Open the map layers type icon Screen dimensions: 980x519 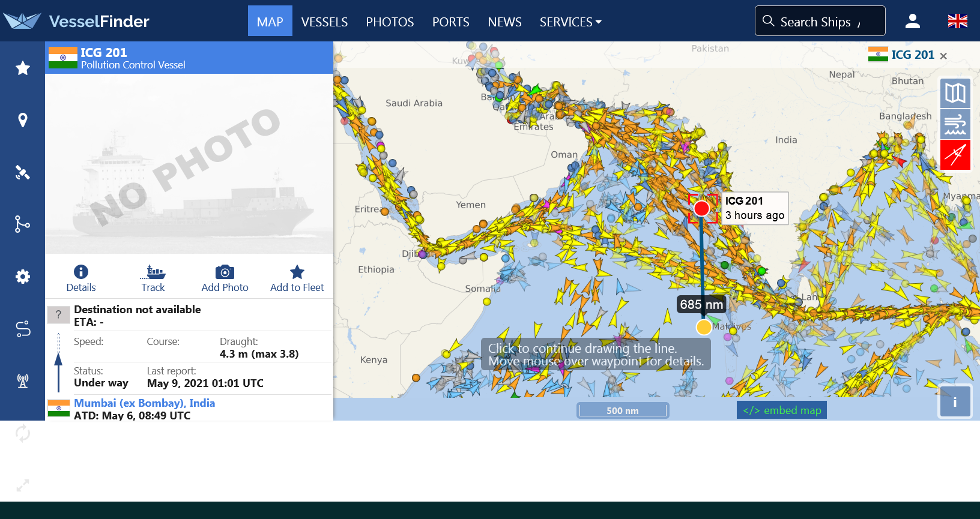(955, 93)
